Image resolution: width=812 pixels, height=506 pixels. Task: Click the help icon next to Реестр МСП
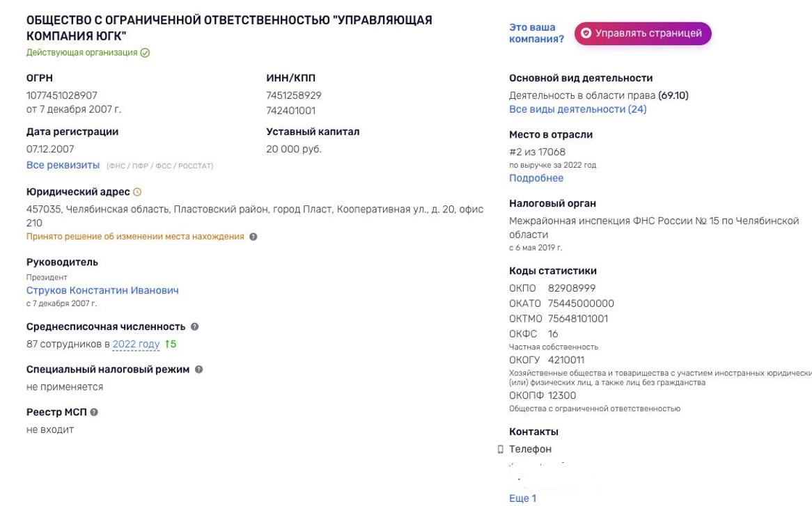tap(94, 412)
